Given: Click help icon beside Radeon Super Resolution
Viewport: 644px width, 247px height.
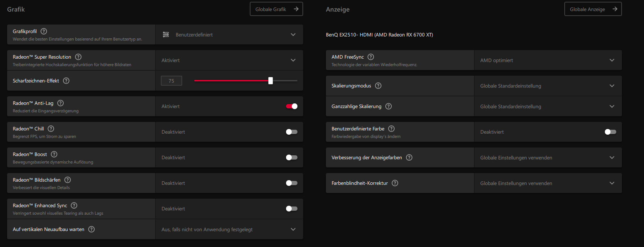Looking at the screenshot, I should point(78,57).
